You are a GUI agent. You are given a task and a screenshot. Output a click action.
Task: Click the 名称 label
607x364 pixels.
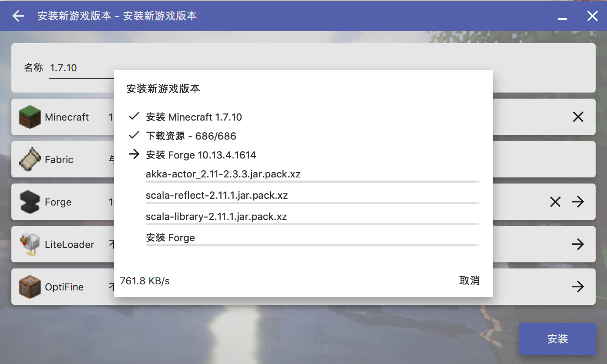pyautogui.click(x=33, y=68)
